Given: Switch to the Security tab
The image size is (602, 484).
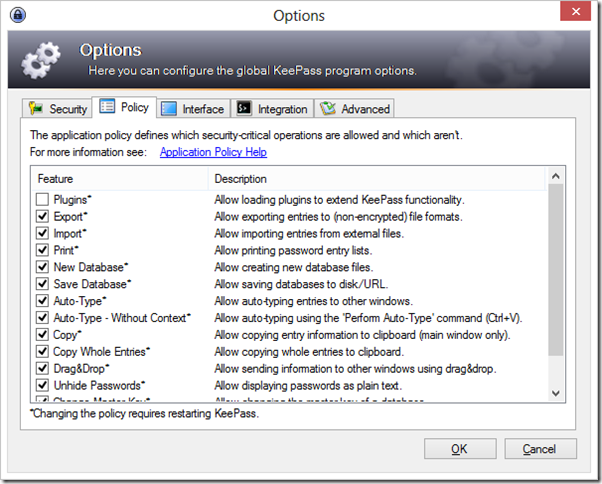Looking at the screenshot, I should (57, 109).
